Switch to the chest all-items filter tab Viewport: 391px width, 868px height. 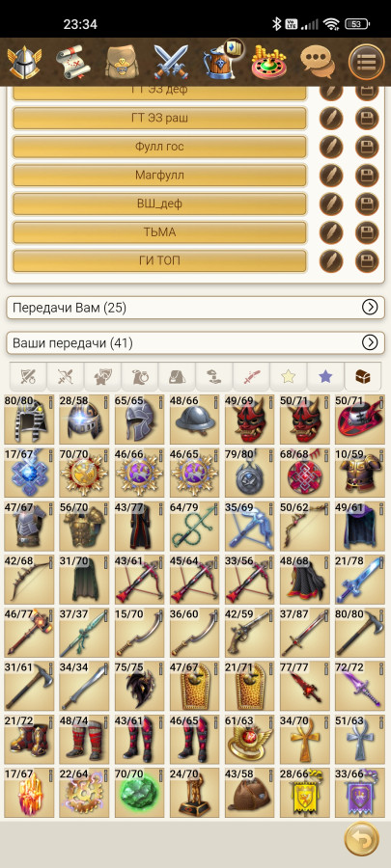(363, 377)
